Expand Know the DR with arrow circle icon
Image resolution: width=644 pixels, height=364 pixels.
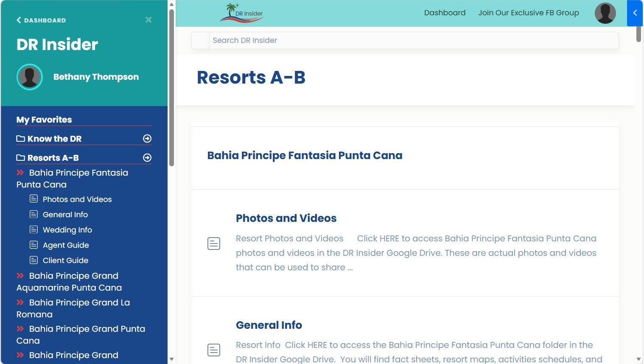pos(147,139)
